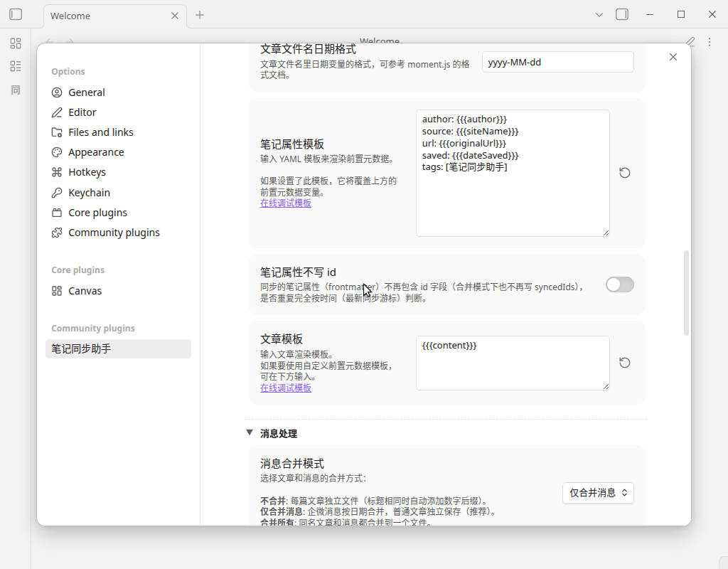The height and width of the screenshot is (569, 728).
Task: Open Editor settings
Action: coord(119,112)
